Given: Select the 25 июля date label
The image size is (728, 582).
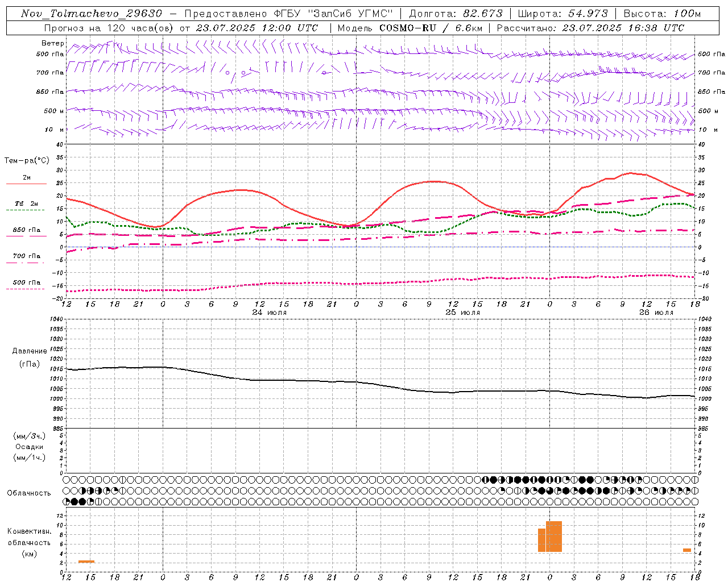Looking at the screenshot, I should [462, 313].
